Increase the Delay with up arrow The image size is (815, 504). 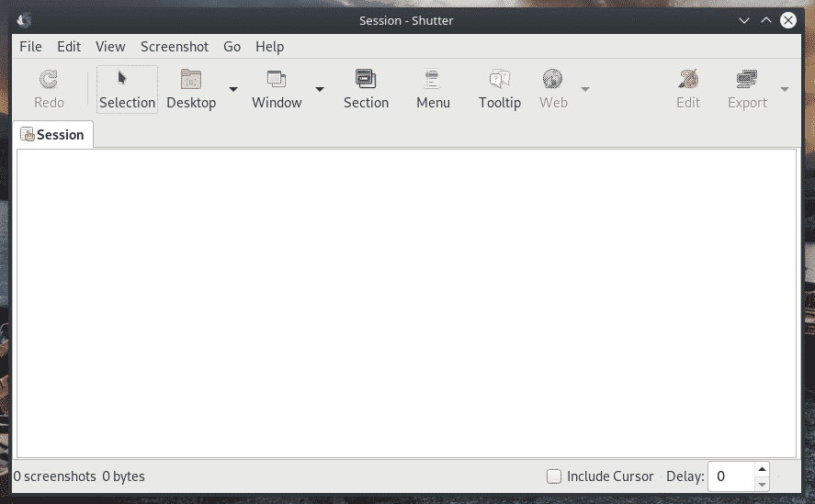tap(762, 469)
